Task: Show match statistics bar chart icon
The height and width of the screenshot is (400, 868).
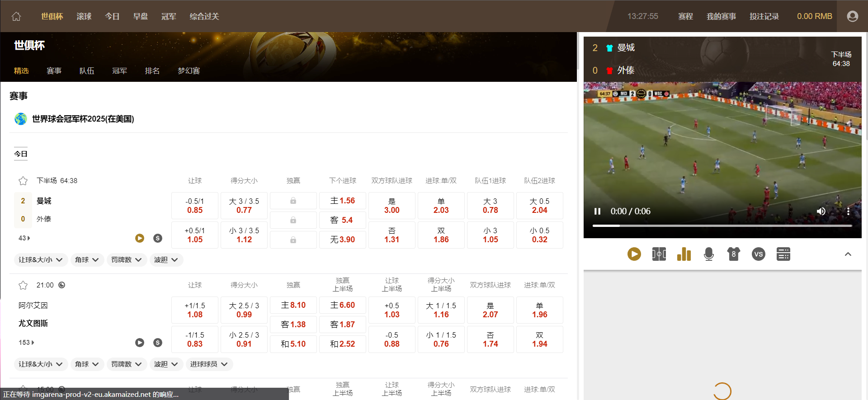Action: pyautogui.click(x=684, y=254)
